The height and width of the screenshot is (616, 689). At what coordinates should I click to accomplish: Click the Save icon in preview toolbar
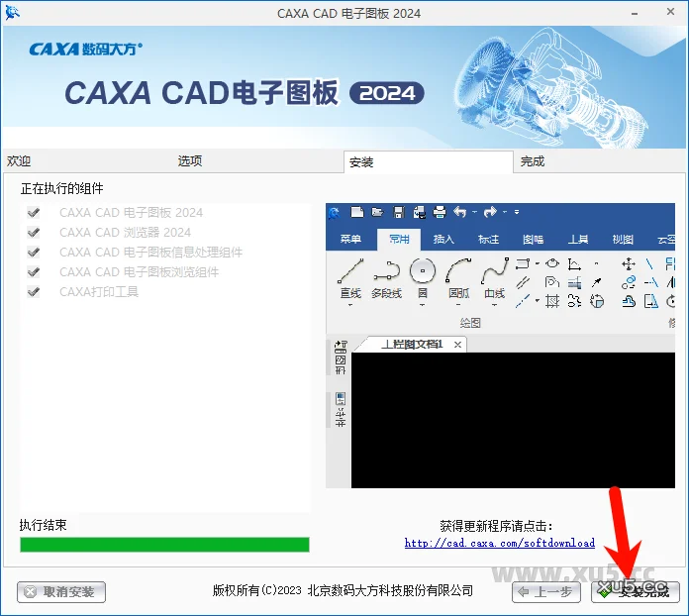coord(398,212)
